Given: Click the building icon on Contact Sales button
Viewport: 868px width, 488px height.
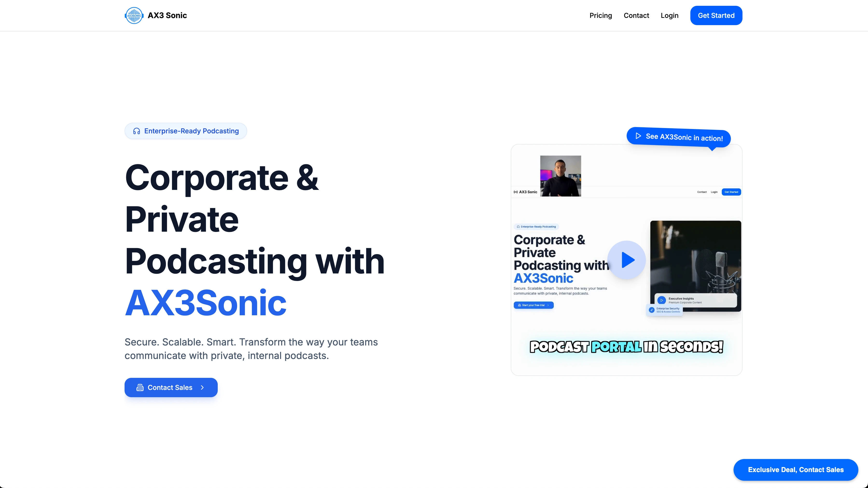Looking at the screenshot, I should coord(140,388).
